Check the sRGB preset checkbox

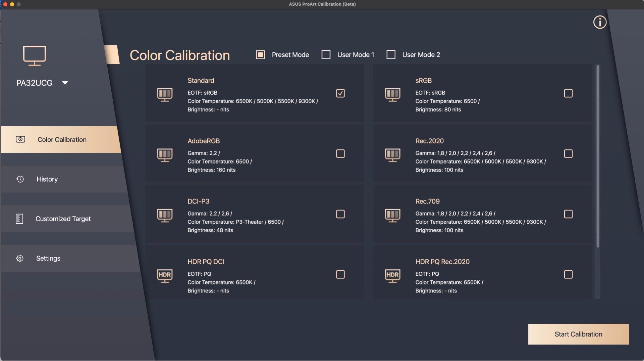(568, 93)
